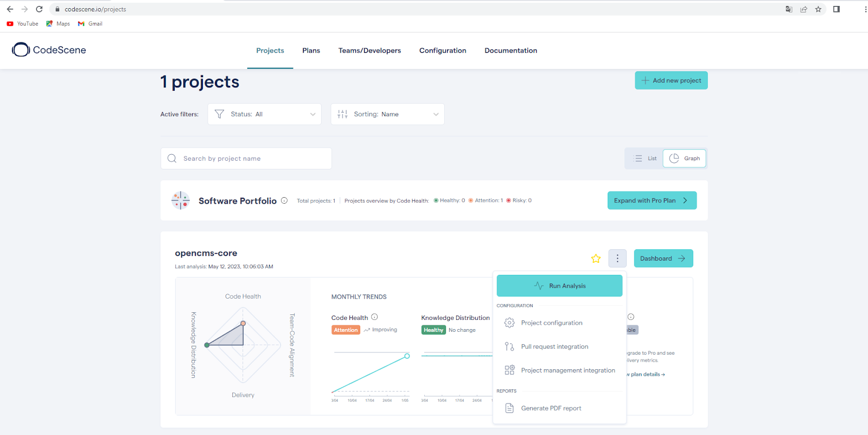Focus the Search by project name field
This screenshot has width=868, height=435.
[246, 159]
